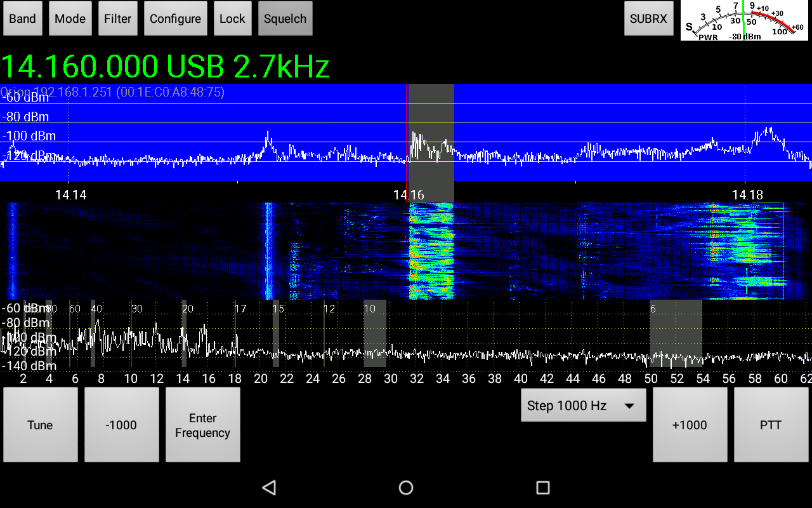
Task: Decrease frequency with the -1000 button
Action: 121,424
